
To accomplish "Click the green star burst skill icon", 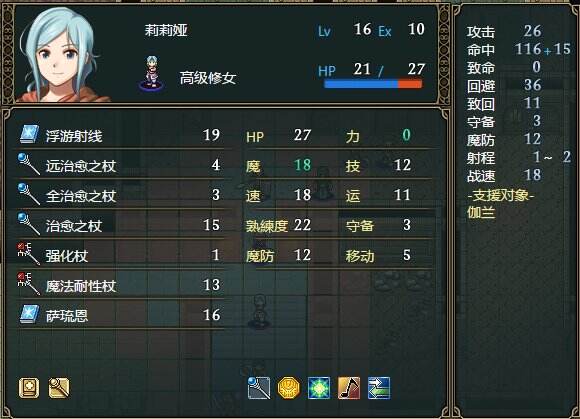I will coord(319,388).
